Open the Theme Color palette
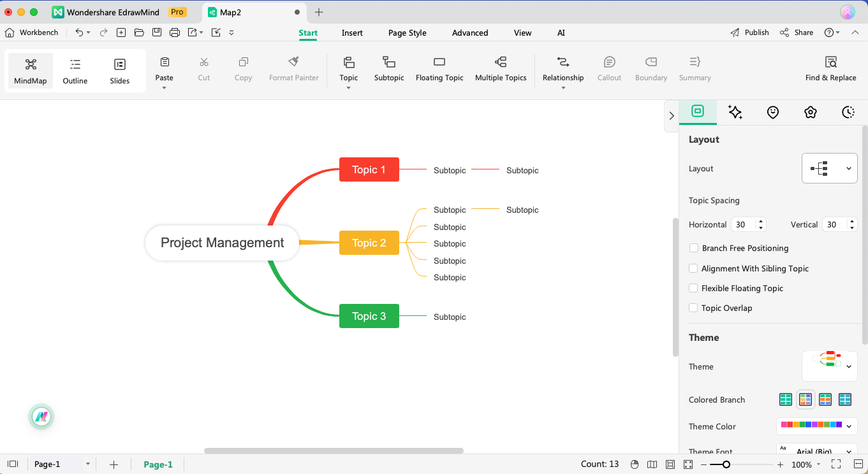This screenshot has width=868, height=474. (x=816, y=426)
